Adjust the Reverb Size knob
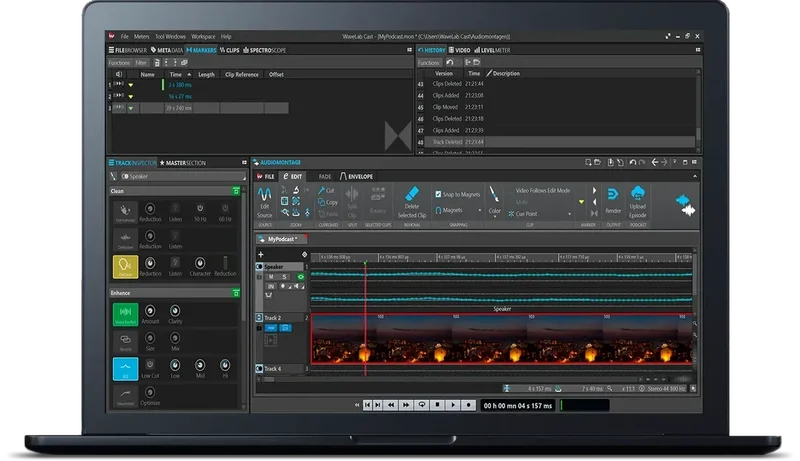This screenshot has width=800, height=461. coord(150,338)
